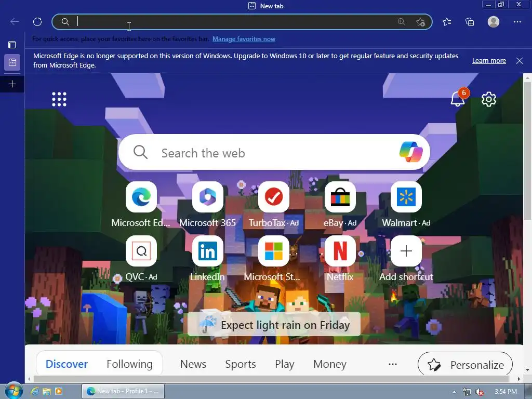This screenshot has width=532, height=399.
Task: Open the Money feed tab
Action: (x=330, y=364)
